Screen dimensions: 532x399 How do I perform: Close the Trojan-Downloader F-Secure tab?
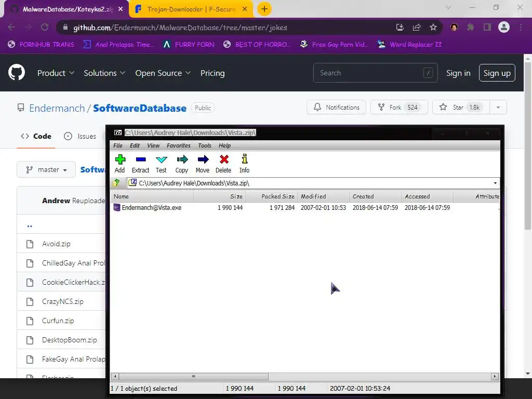[245, 9]
